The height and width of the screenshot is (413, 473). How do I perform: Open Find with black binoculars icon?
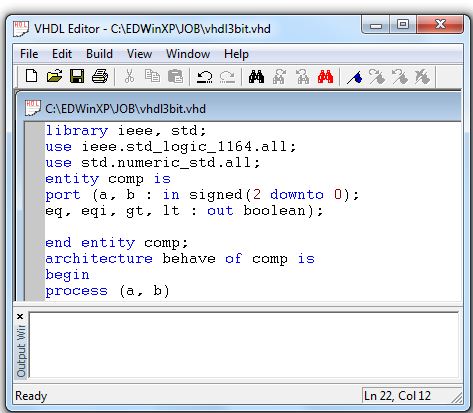(x=256, y=77)
